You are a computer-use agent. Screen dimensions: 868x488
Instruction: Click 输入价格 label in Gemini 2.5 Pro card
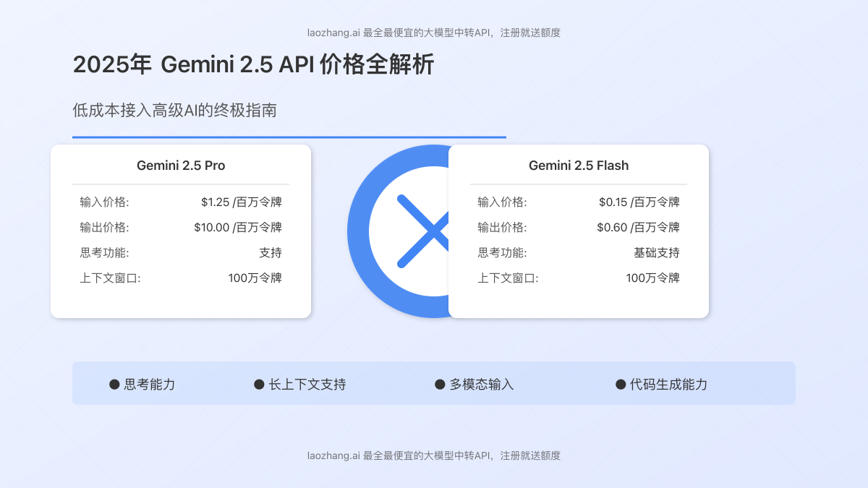pyautogui.click(x=104, y=202)
